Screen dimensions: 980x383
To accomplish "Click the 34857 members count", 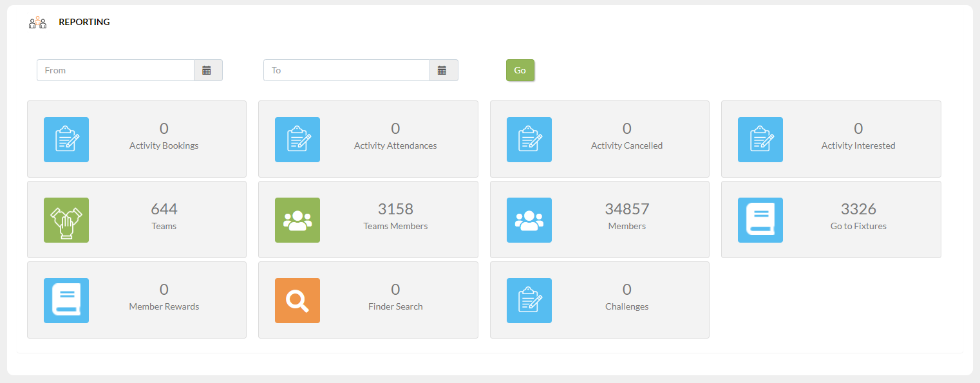I will pos(627,209).
